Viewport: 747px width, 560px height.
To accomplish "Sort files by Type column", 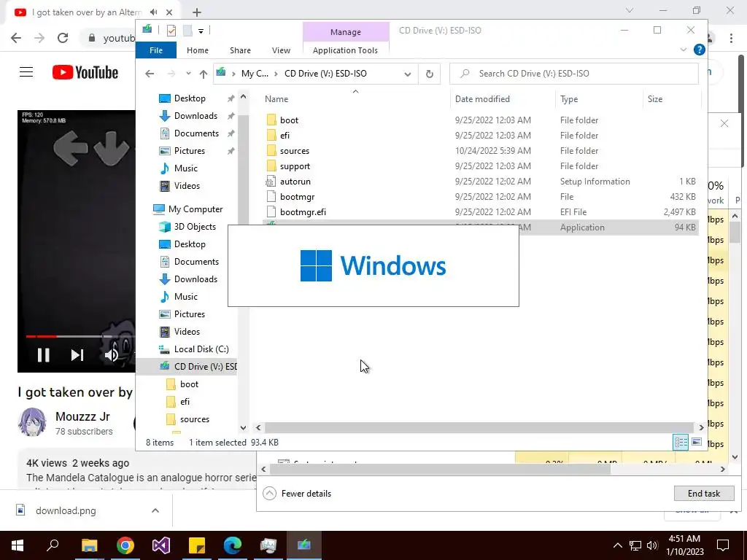I will pyautogui.click(x=569, y=99).
